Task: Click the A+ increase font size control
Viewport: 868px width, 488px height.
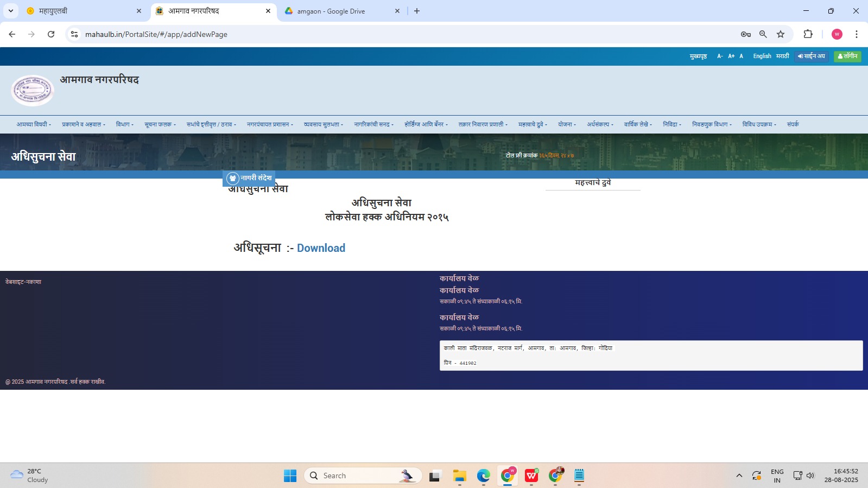Action: point(731,56)
